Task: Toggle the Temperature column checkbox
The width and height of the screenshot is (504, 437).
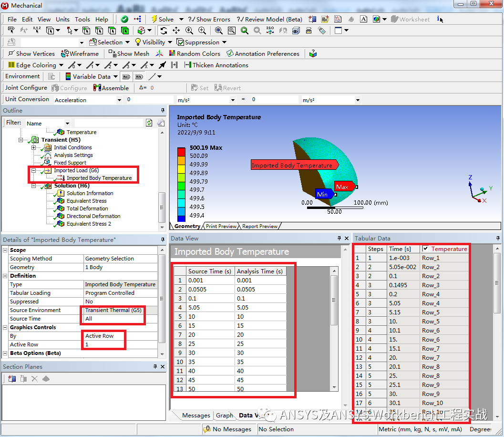Action: tap(426, 249)
